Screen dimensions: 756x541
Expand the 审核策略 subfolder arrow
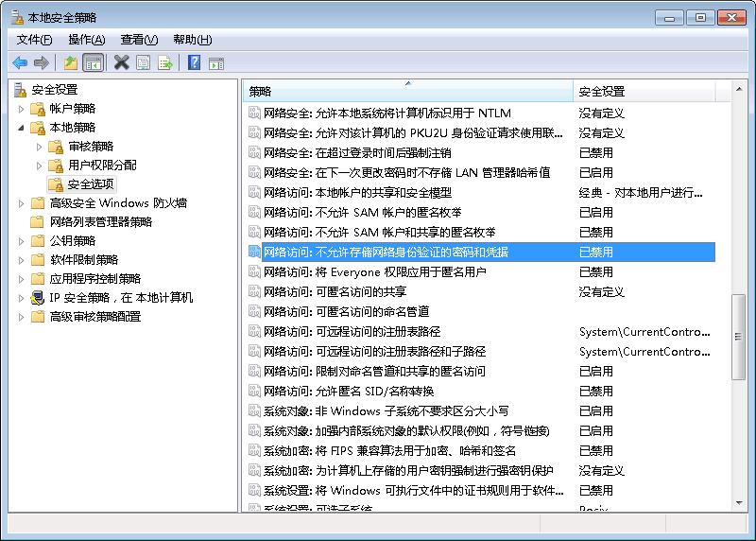pos(40,147)
